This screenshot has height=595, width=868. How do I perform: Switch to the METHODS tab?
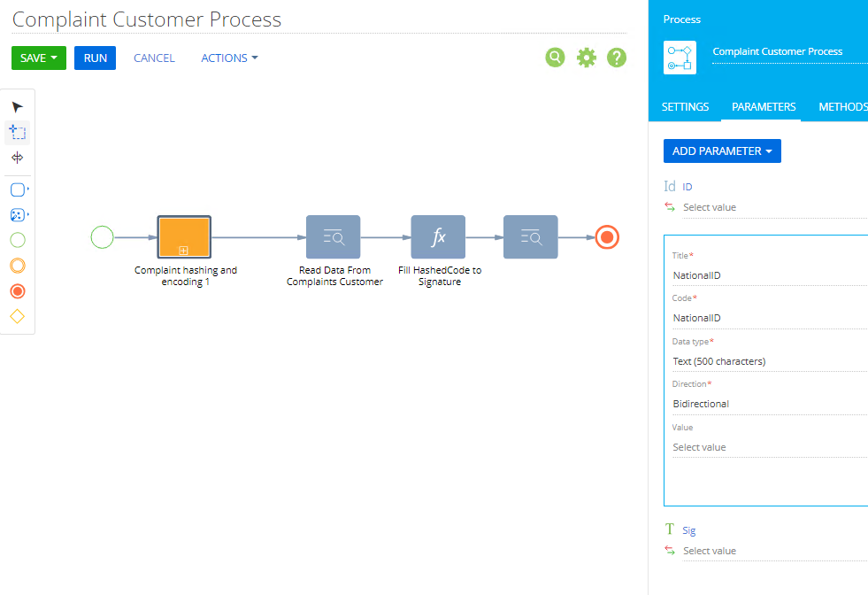coord(842,106)
